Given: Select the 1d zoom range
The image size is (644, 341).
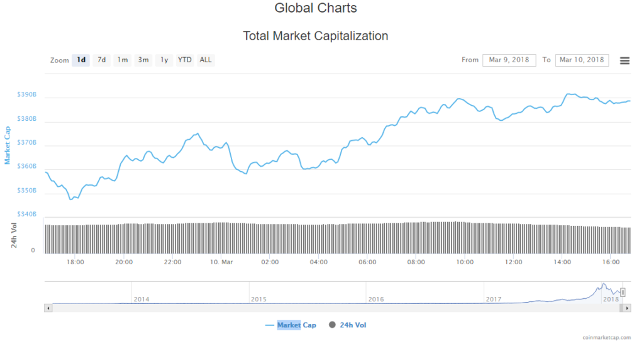Looking at the screenshot, I should (x=81, y=60).
